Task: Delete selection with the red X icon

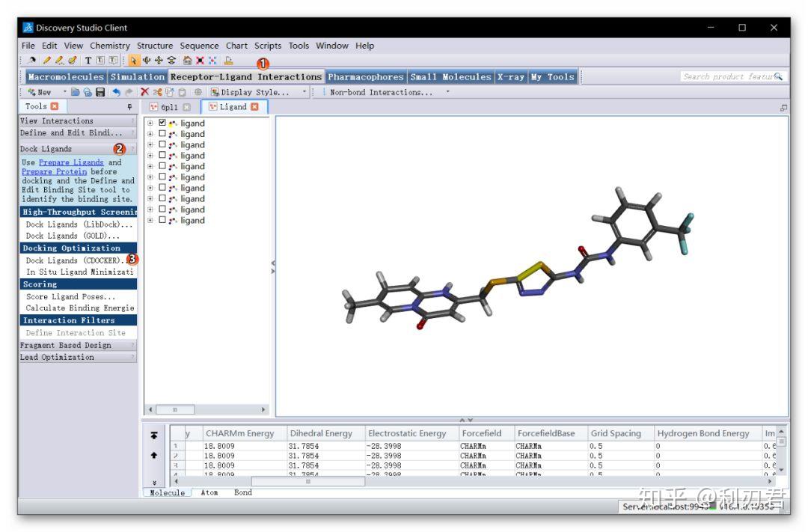Action: click(144, 93)
